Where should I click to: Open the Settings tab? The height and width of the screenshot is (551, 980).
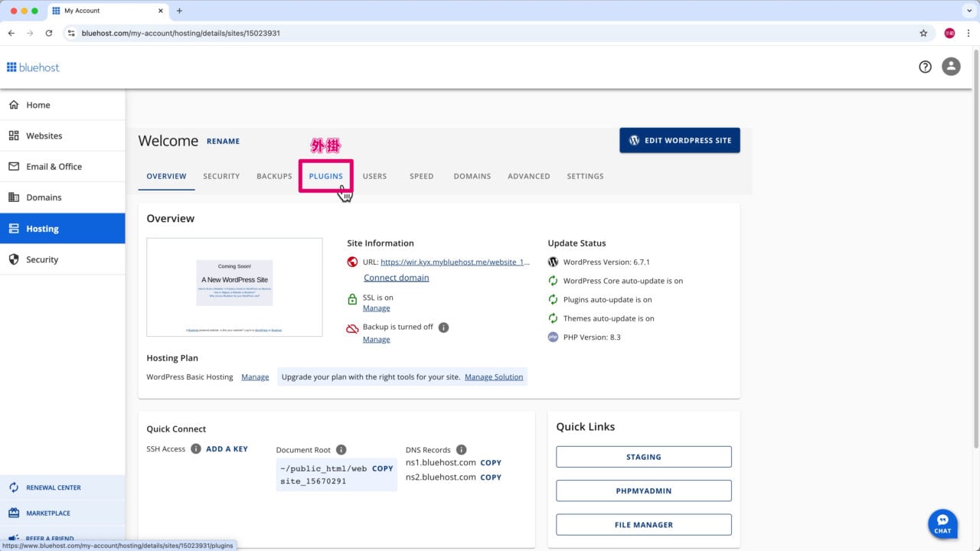[x=585, y=176]
